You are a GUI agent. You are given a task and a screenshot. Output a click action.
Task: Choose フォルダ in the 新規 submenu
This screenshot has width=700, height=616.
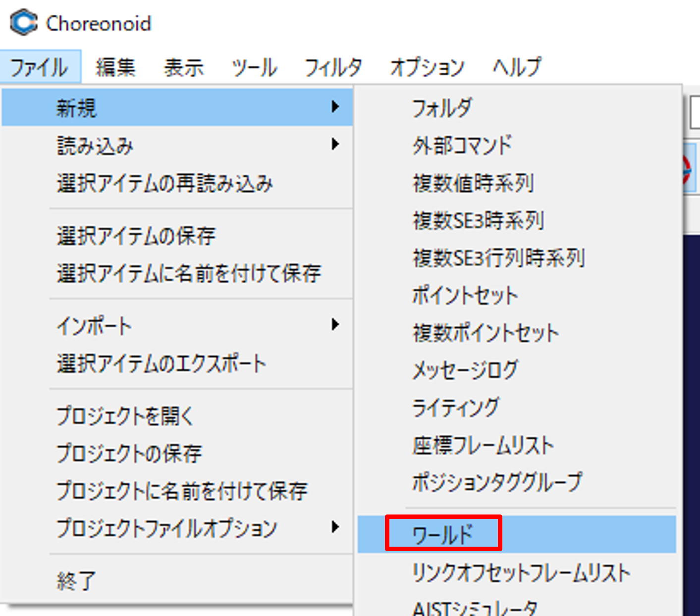tap(442, 108)
